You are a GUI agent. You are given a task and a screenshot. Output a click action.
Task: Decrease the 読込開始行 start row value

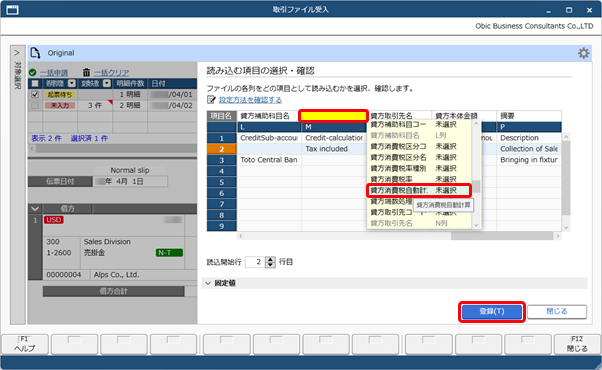(271, 265)
